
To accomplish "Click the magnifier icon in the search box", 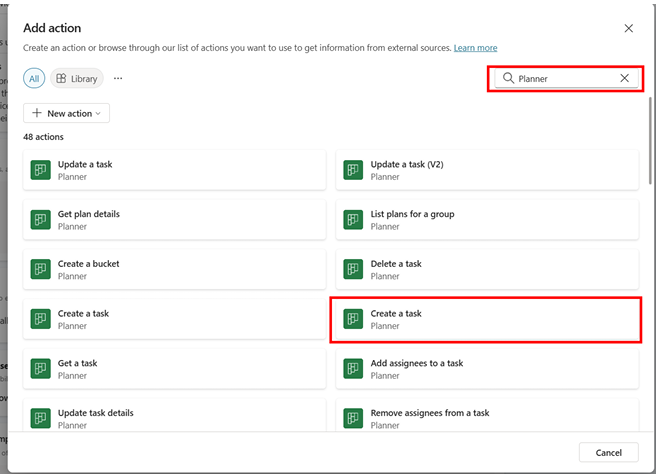I will click(x=508, y=78).
